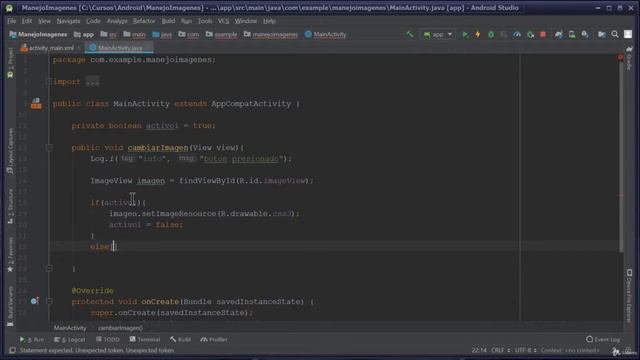Click the override gutter icon beside onCreate

point(35,301)
